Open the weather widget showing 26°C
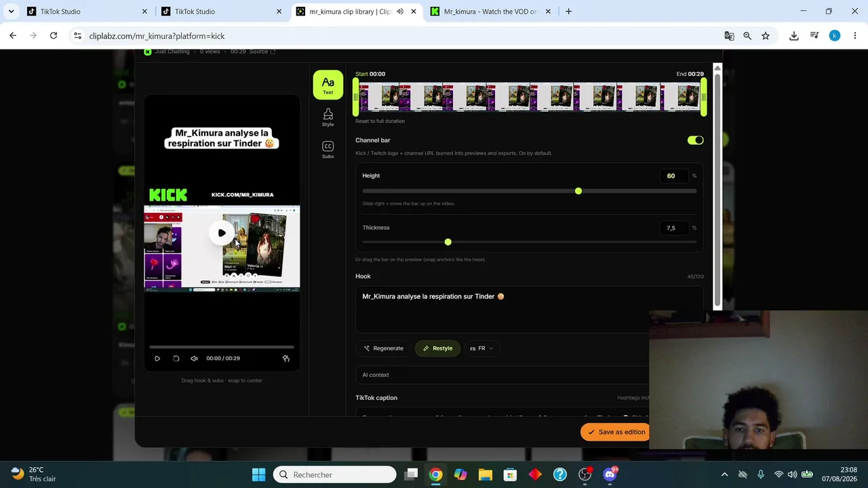This screenshot has width=868, height=488. [x=34, y=474]
